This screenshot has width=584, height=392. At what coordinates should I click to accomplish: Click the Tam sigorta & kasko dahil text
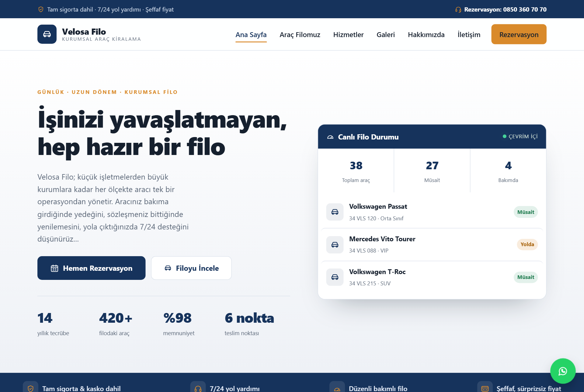click(x=82, y=388)
